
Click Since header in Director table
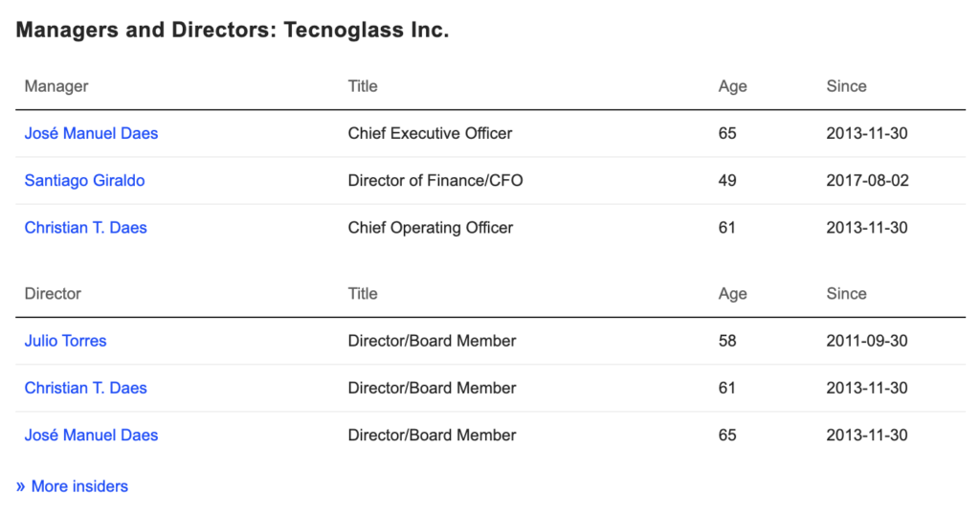846,294
